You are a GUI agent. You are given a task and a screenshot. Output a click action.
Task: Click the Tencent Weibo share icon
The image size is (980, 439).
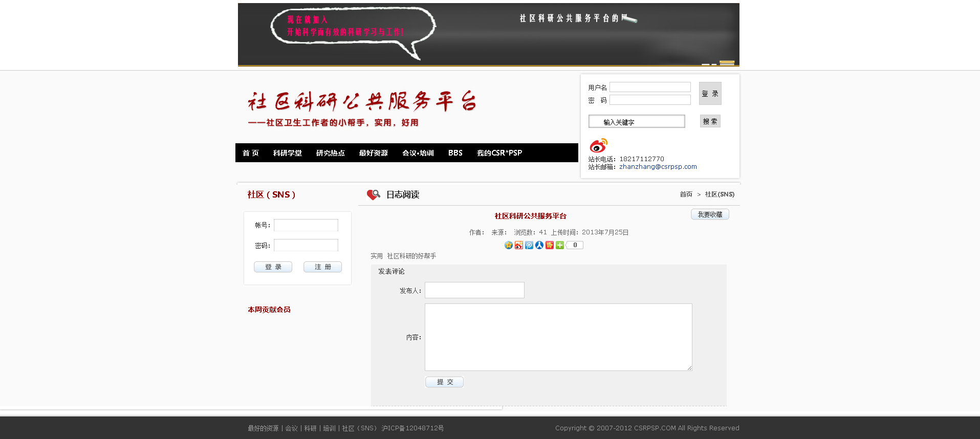(529, 245)
